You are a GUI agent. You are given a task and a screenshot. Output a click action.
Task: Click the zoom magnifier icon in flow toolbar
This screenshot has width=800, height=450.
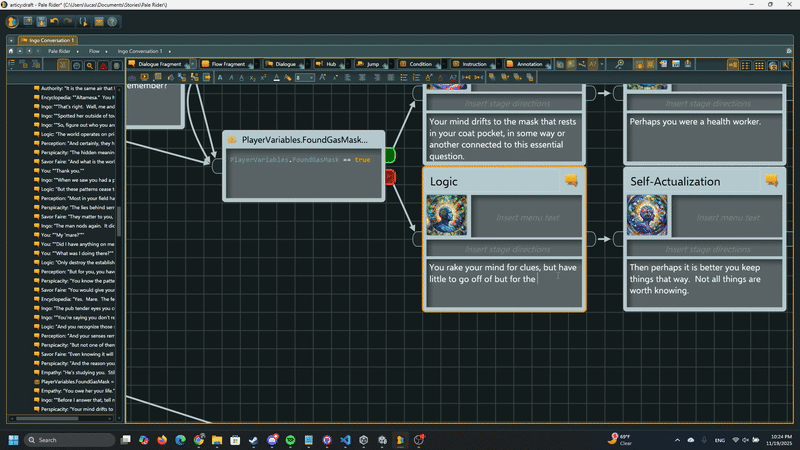[620, 64]
